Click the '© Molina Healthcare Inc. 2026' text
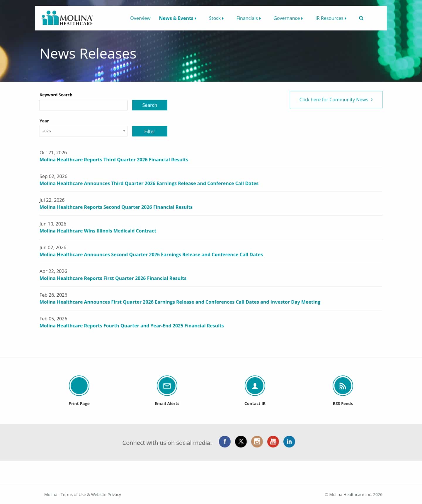 coord(353,494)
